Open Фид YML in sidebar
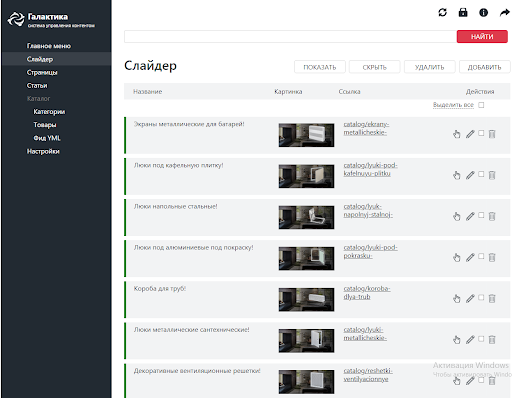Screen dimensions: 512x398 pos(47,138)
